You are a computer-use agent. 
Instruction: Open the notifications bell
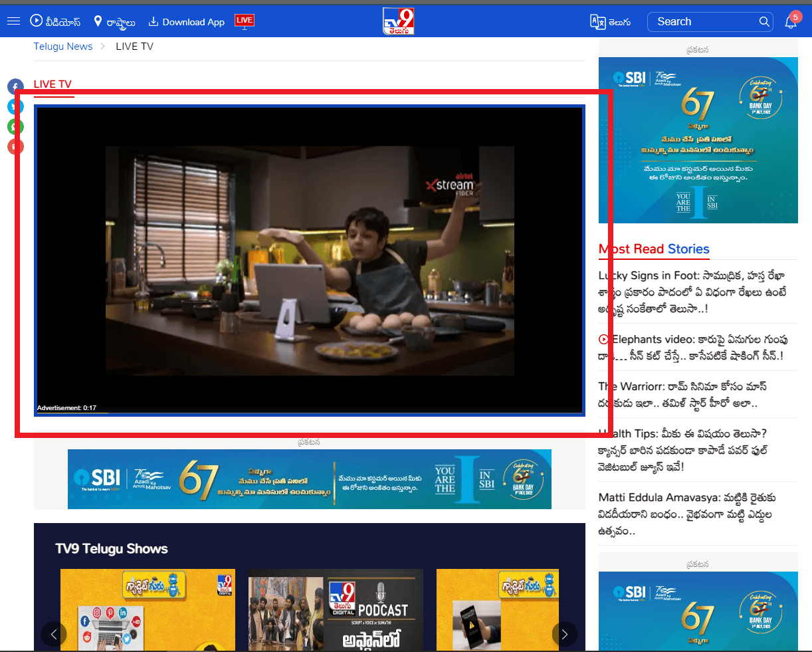pos(791,21)
